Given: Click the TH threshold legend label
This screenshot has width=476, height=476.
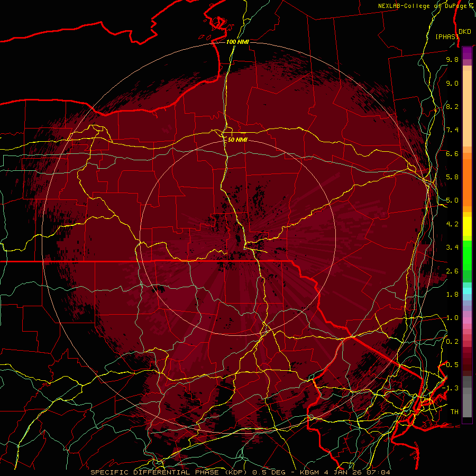Looking at the screenshot, I should tap(454, 412).
